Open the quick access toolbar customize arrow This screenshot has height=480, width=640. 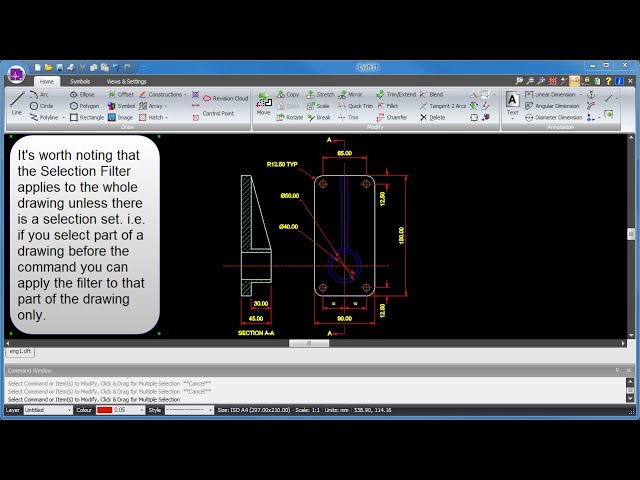143,67
